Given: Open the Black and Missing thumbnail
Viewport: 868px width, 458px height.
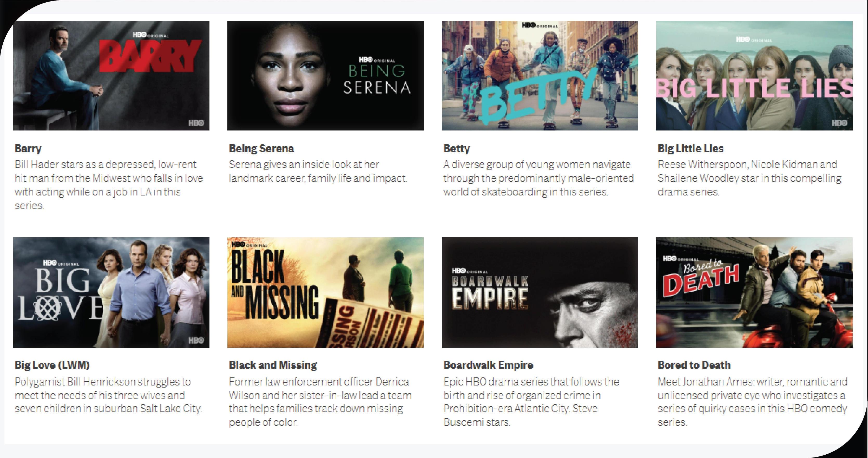Looking at the screenshot, I should coord(325,292).
